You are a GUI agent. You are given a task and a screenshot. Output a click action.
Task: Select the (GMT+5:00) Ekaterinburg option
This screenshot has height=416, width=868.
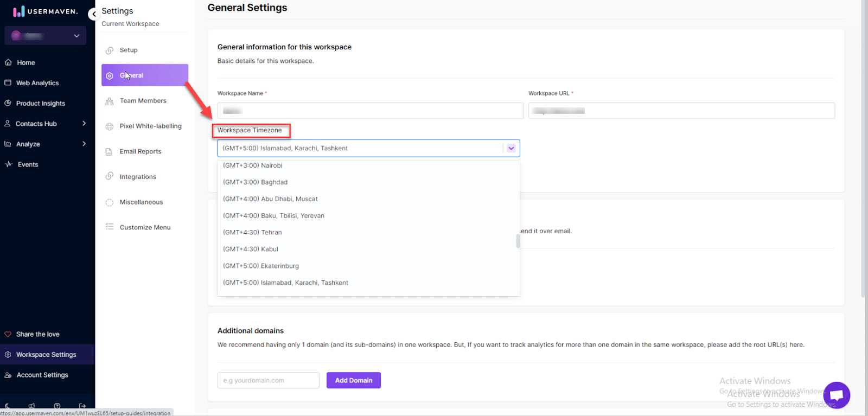click(x=368, y=266)
